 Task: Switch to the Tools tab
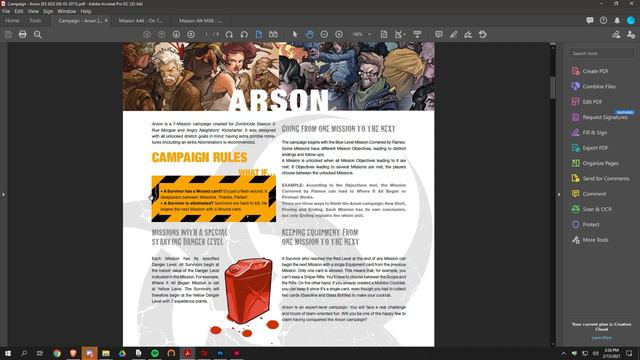point(35,20)
